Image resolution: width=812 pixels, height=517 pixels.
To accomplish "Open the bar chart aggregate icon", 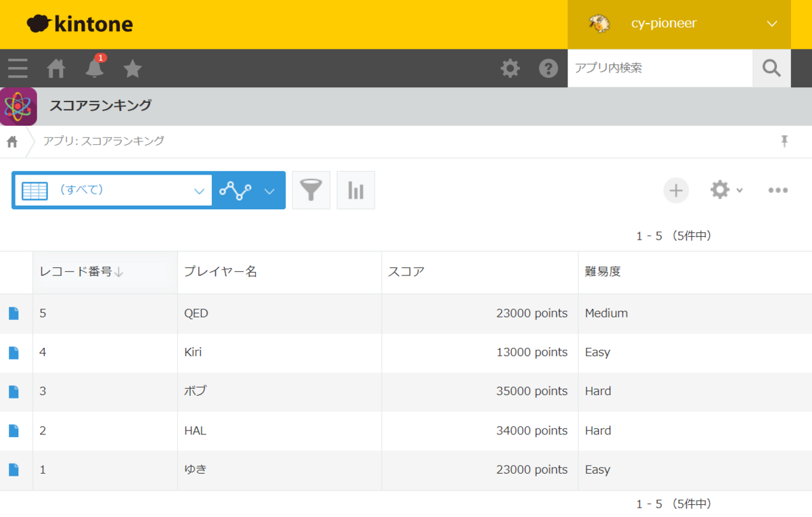I will pos(356,190).
